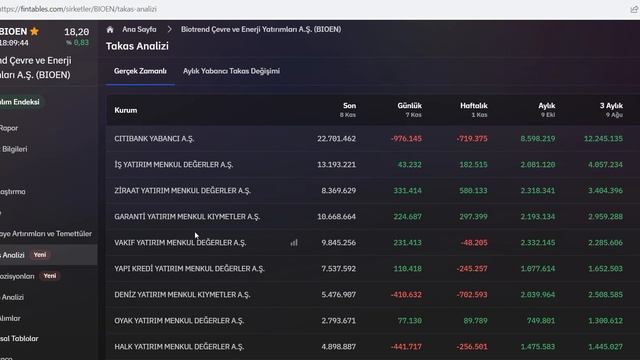Image resolution: width=640 pixels, height=360 pixels.
Task: Sort by the Günlük column header
Action: [409, 110]
